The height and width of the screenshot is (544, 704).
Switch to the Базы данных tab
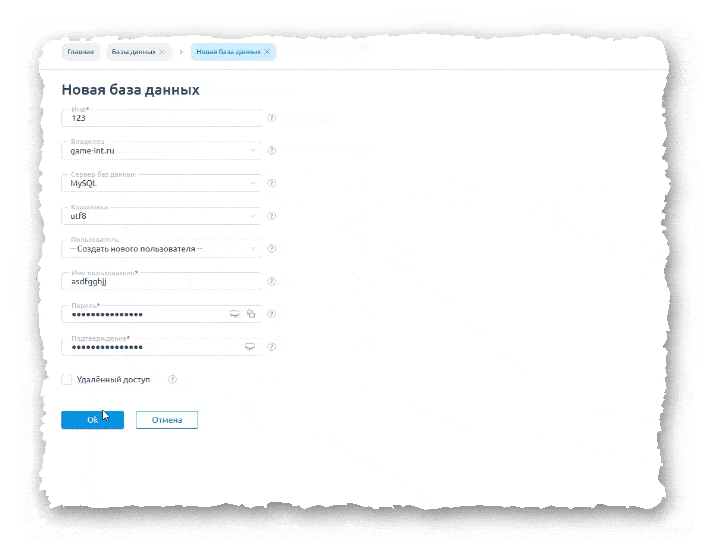click(x=134, y=52)
